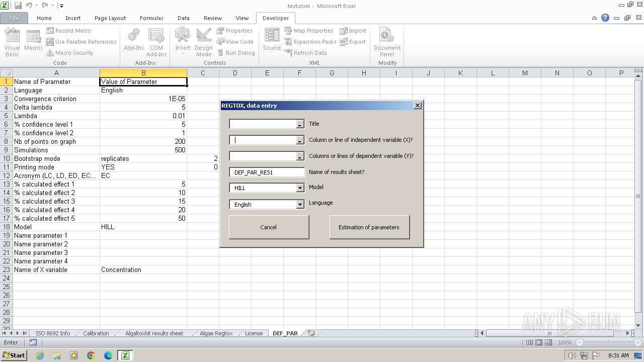Click Estimation of parameters button

click(x=369, y=227)
